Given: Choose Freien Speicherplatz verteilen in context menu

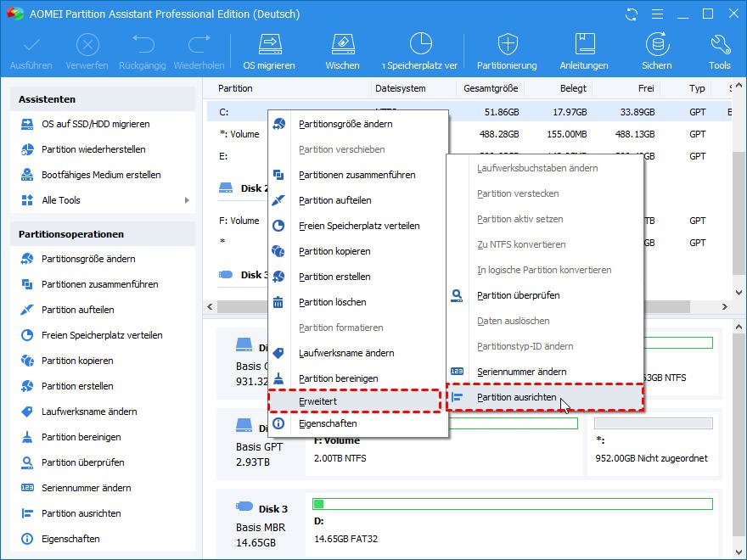Looking at the screenshot, I should (x=358, y=227).
